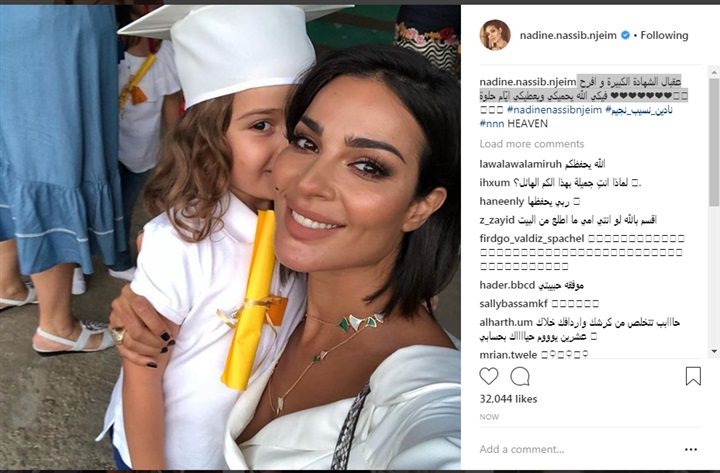This screenshot has height=473, width=720.
Task: Click the Add a comment field
Action: [579, 449]
